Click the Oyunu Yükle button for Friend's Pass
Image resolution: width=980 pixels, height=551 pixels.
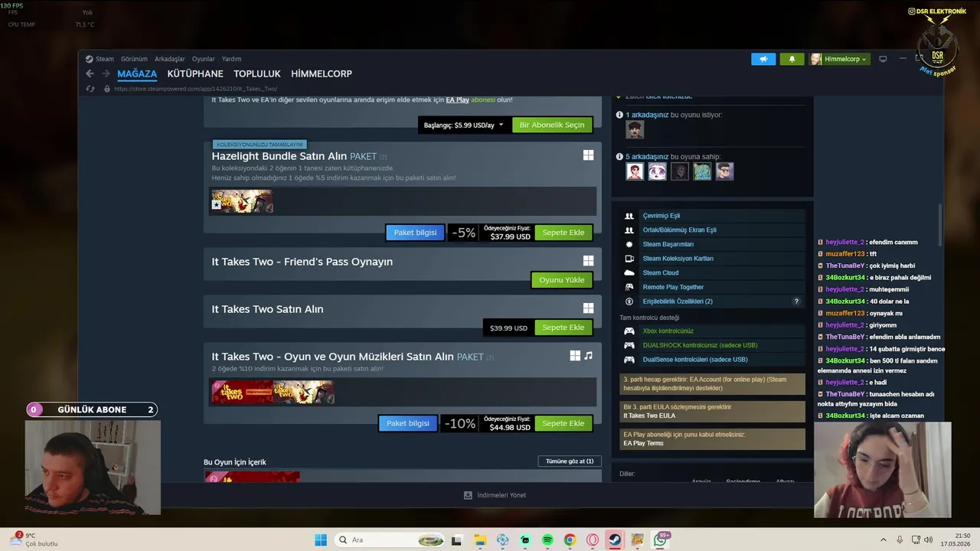[562, 280]
